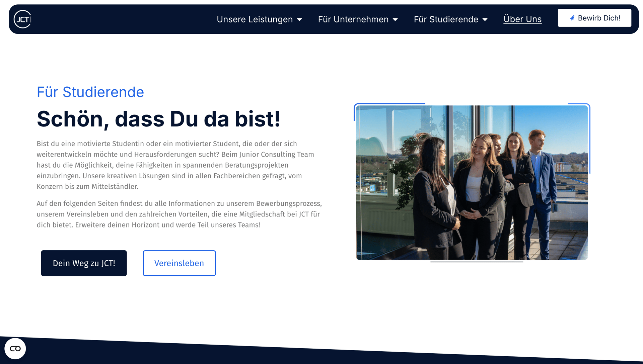The image size is (643, 364).
Task: Click the JCT logo in the navbar
Action: [x=22, y=19]
